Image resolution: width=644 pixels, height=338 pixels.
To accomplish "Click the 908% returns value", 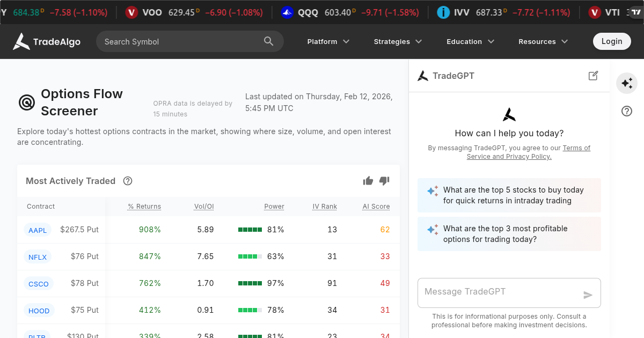I will pos(150,230).
